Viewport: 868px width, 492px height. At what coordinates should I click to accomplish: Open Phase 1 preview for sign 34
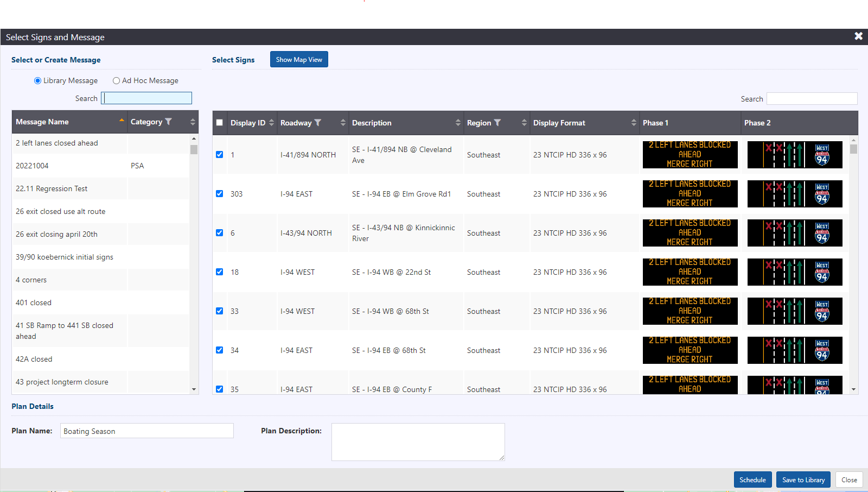point(690,350)
